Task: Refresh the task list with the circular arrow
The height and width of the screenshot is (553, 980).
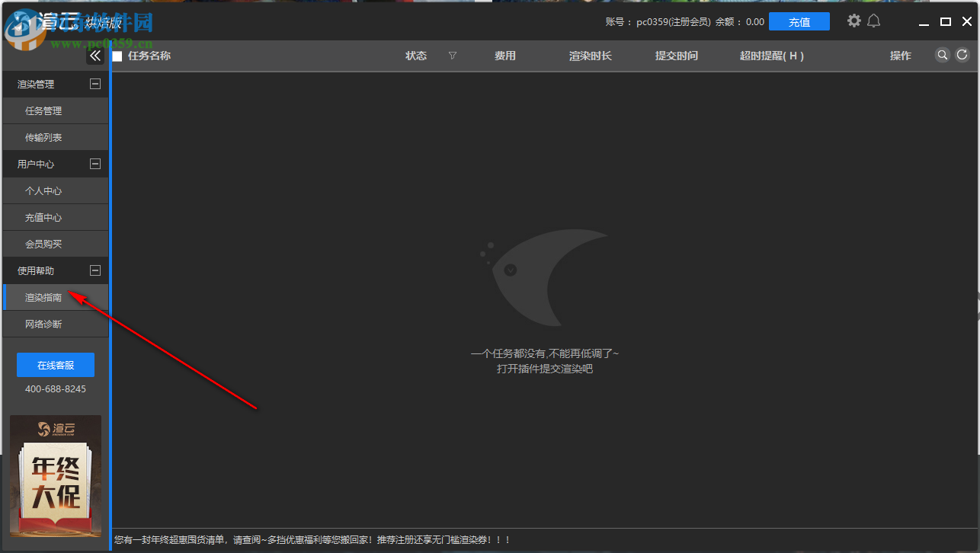Action: (962, 55)
